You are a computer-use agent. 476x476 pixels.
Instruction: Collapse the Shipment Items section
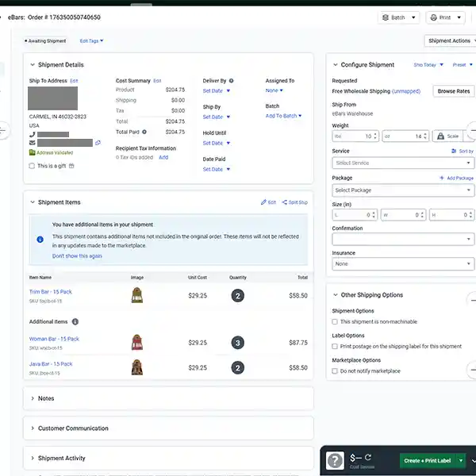click(33, 202)
